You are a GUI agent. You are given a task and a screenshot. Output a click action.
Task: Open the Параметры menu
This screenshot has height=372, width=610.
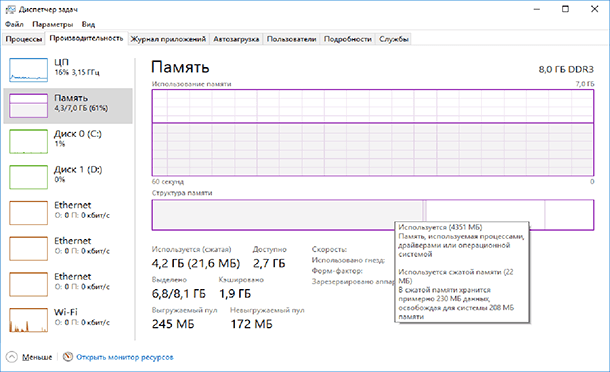53,24
